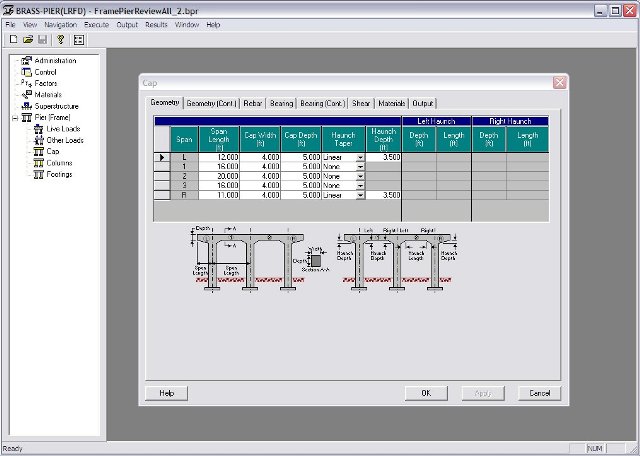Collapse the Pier (Frame) tree node
The height and width of the screenshot is (456, 640).
[x=15, y=118]
